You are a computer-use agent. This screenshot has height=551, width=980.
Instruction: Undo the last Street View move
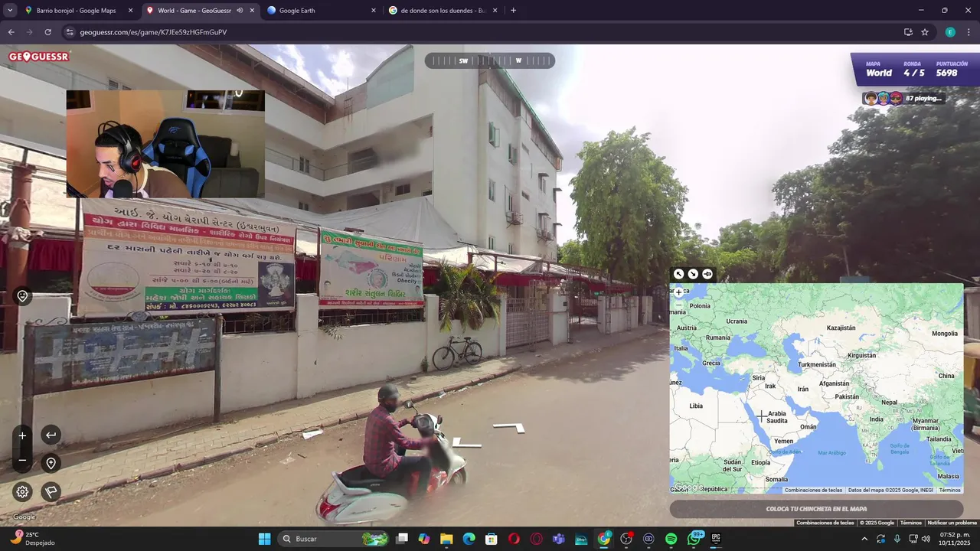tap(51, 435)
